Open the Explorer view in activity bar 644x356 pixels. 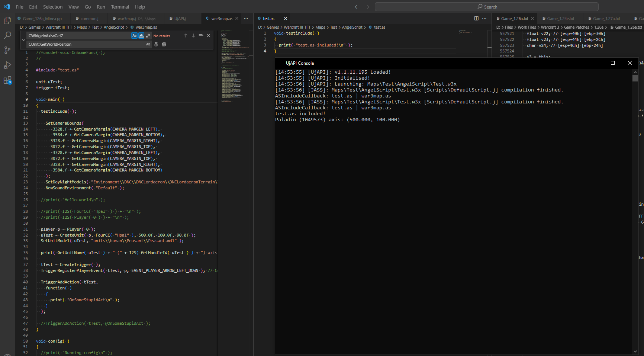coord(7,20)
